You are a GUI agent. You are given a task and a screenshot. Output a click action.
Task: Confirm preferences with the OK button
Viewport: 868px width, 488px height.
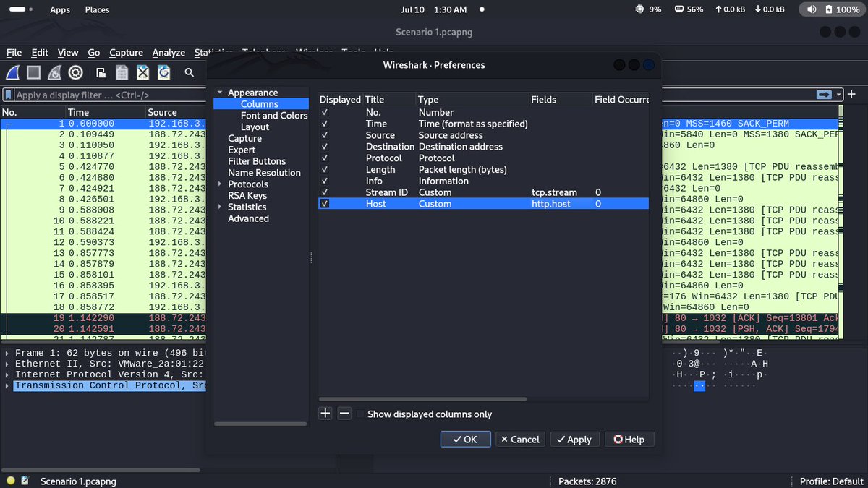point(466,440)
